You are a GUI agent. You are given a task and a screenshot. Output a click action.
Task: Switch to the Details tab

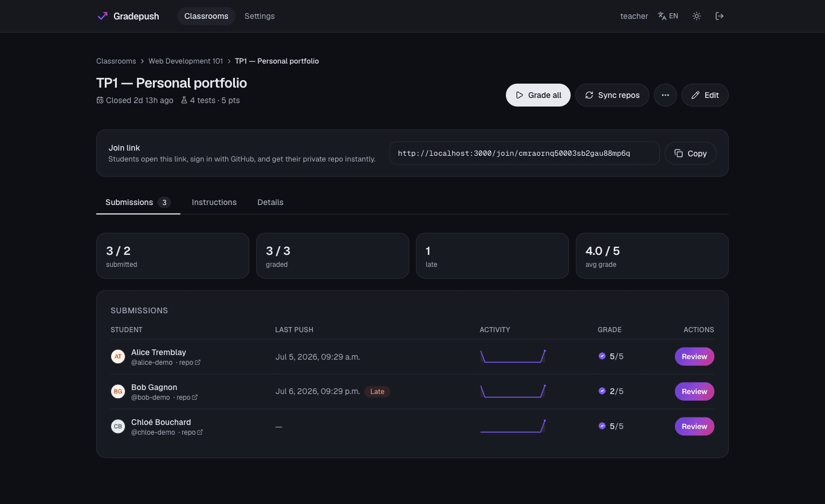270,202
